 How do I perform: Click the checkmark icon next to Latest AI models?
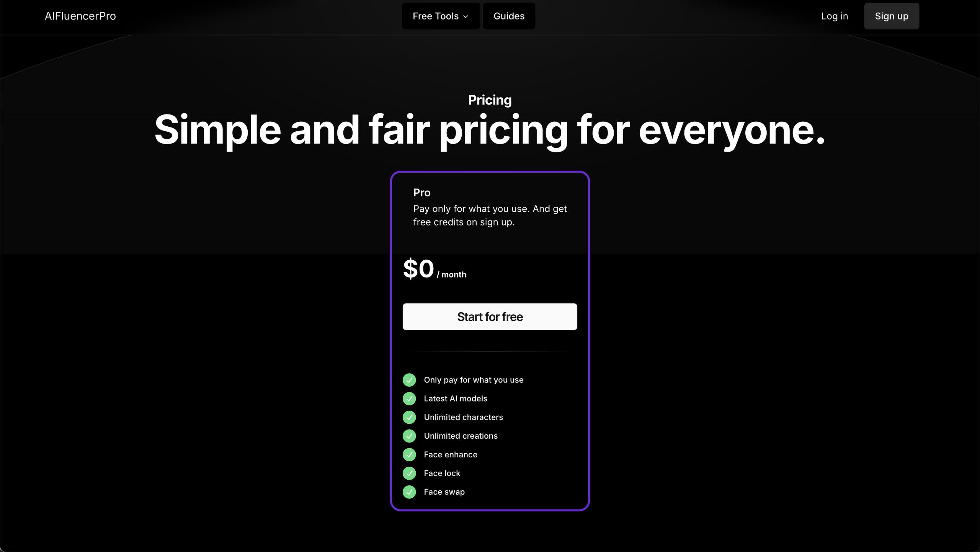click(409, 398)
